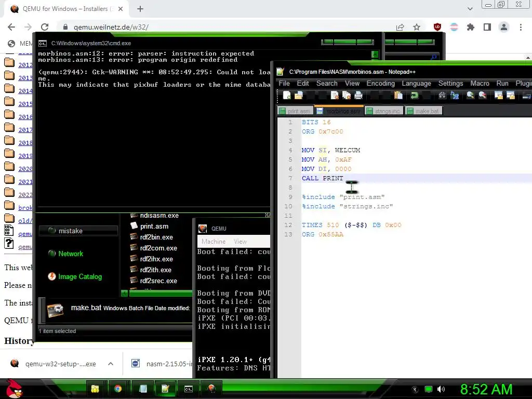Click the Zoom Out magnifier in Notepad++
The height and width of the screenshot is (399, 532).
click(x=483, y=96)
